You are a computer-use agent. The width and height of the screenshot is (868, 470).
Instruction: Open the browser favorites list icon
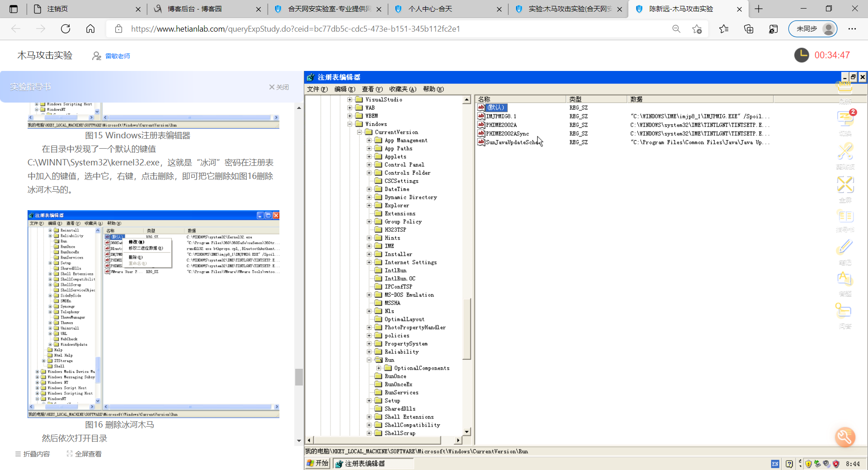click(x=724, y=29)
